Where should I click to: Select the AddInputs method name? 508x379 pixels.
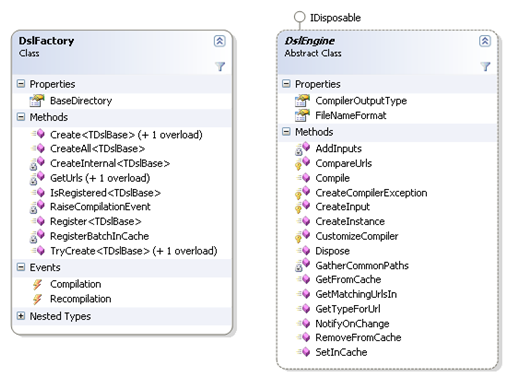(338, 149)
